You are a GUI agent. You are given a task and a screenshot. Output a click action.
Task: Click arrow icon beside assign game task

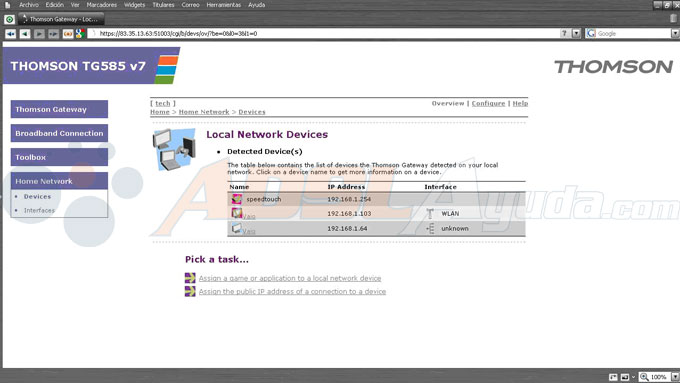(x=190, y=278)
